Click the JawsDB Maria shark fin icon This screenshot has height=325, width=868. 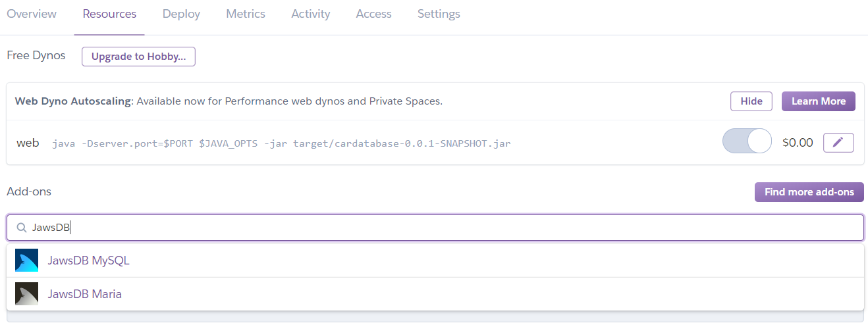coord(26,294)
